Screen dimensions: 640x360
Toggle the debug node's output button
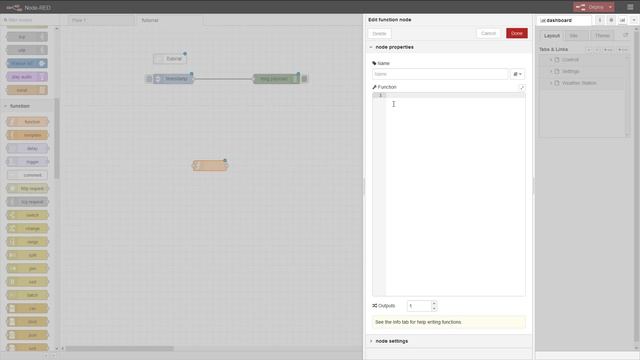pos(304,79)
